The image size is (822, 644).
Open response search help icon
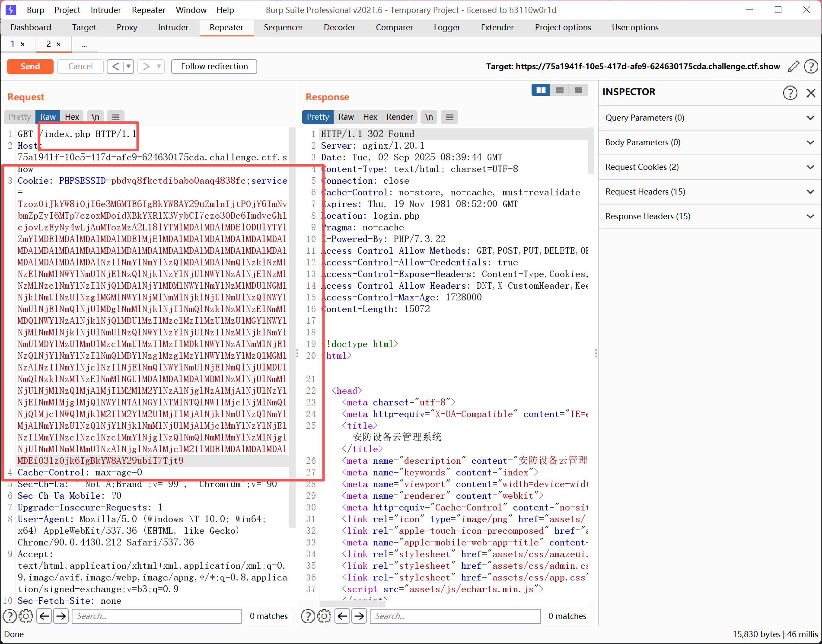coord(308,616)
